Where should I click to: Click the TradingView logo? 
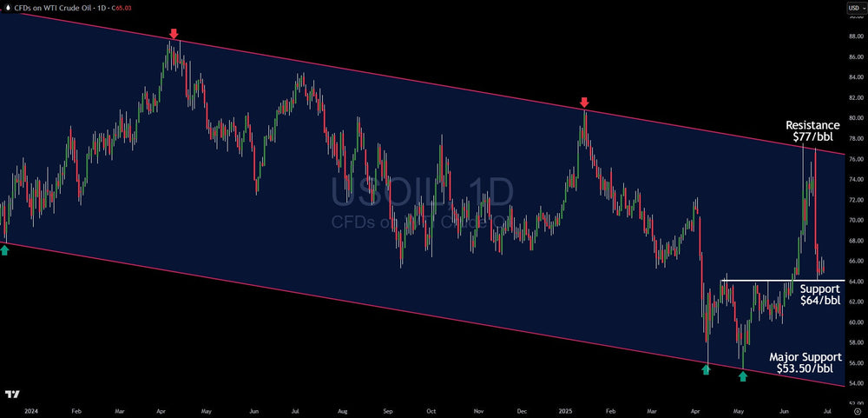coord(11,395)
